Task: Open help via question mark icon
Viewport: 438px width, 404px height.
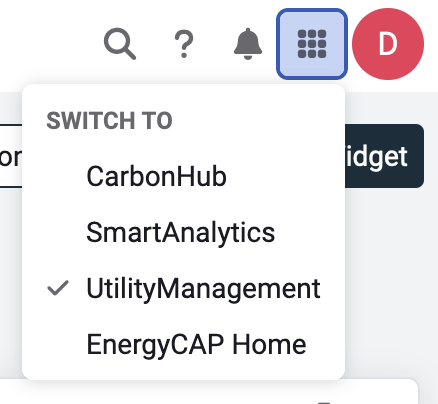Action: click(x=184, y=44)
